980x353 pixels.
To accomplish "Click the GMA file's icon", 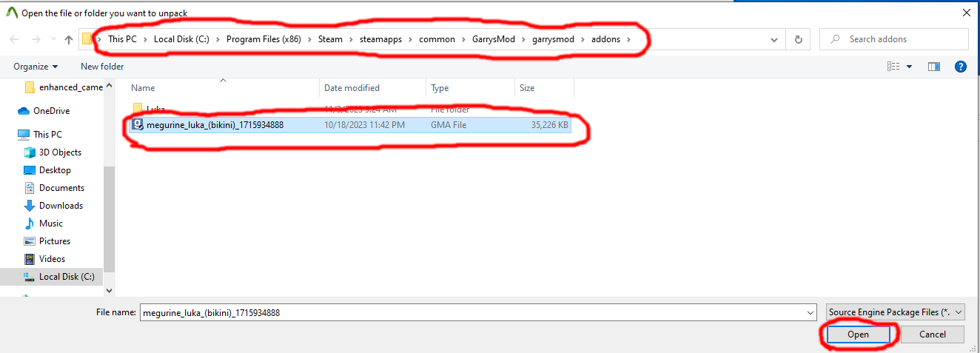I will coord(138,125).
